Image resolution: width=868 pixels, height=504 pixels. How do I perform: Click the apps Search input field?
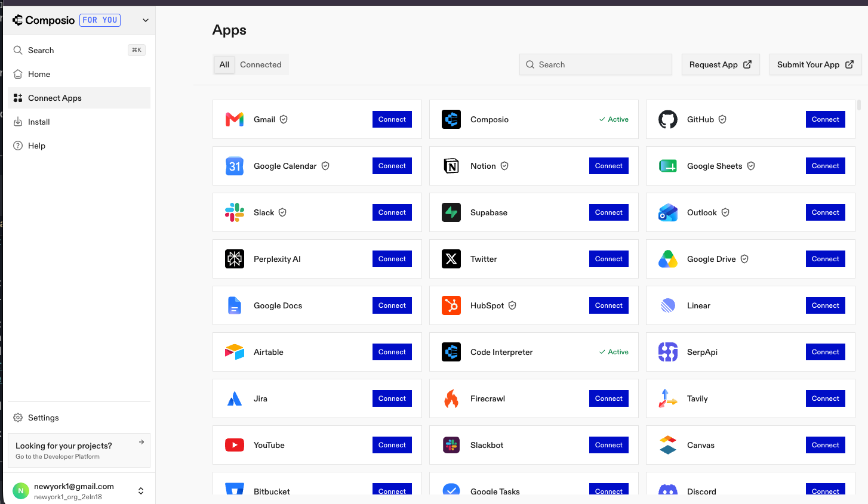596,64
